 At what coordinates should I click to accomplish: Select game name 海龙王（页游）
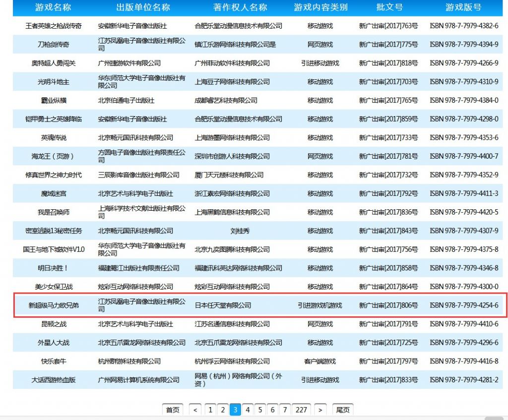tap(54, 156)
